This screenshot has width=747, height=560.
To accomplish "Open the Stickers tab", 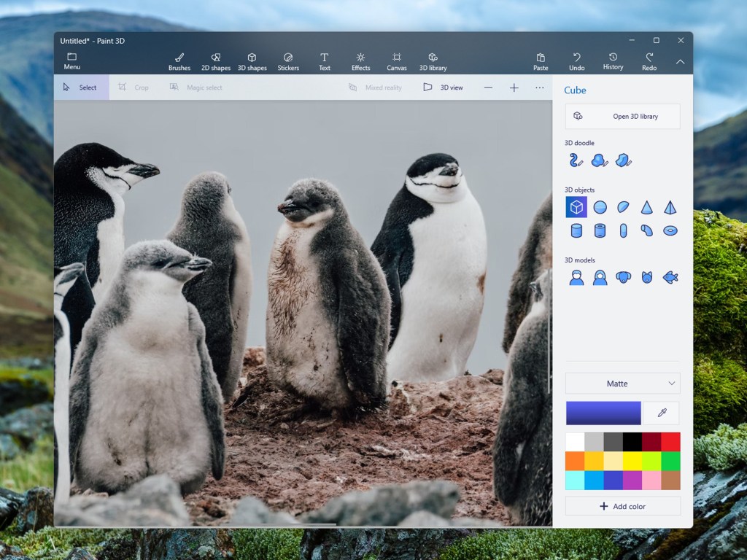I will point(288,61).
